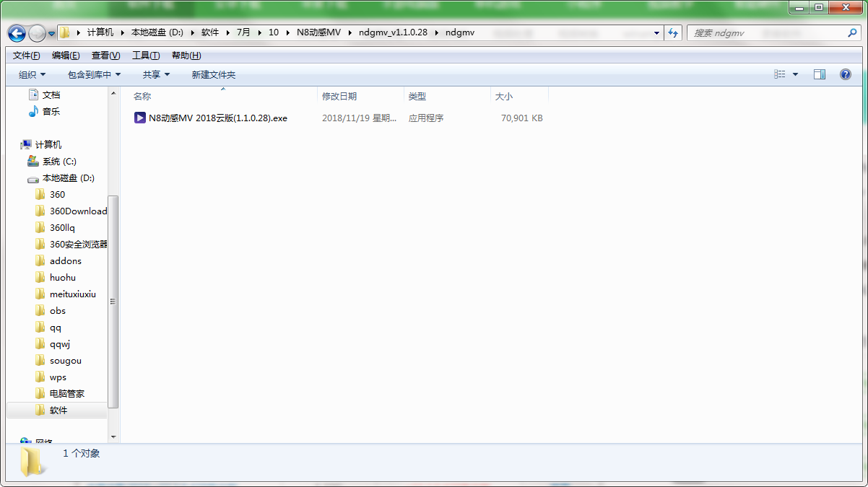Click the Help question mark icon

846,74
